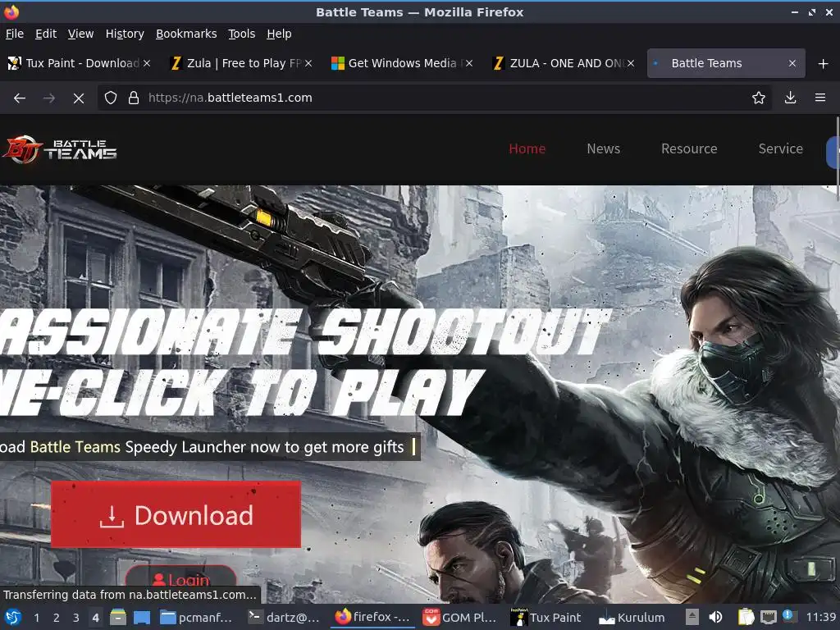Open the View menu

[x=81, y=34]
